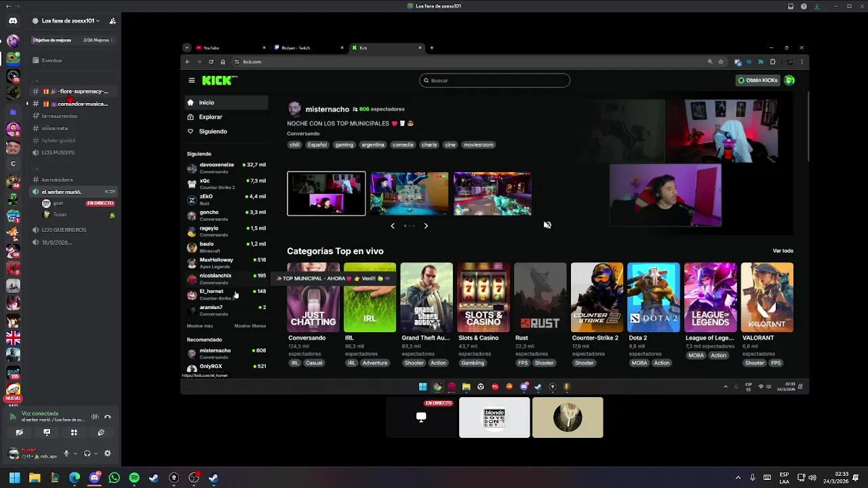Open Discord noise suppression waveform icon

coord(95,417)
